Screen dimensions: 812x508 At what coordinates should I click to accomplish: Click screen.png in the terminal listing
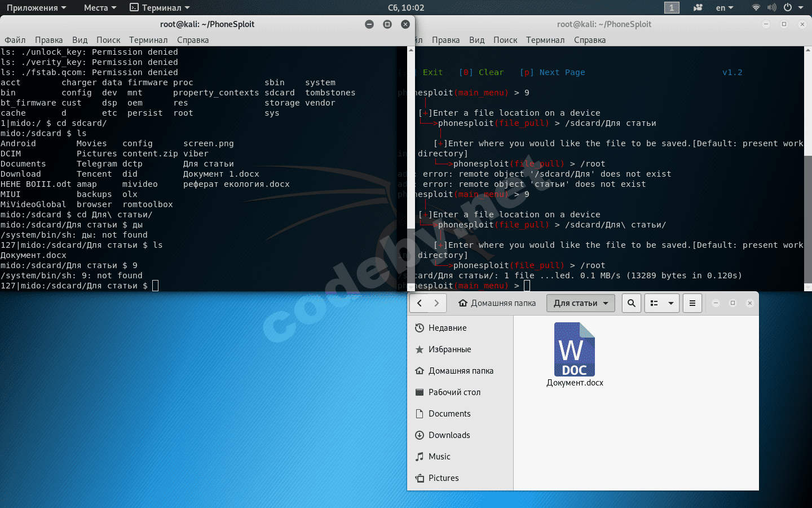209,143
